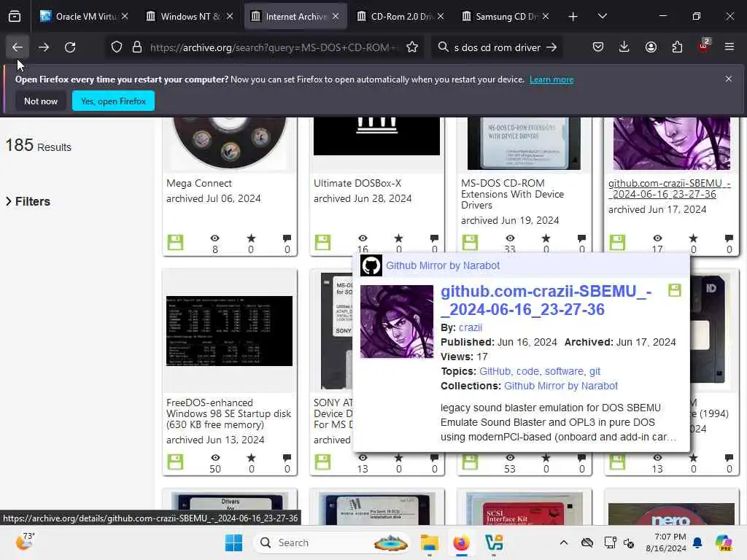Open File Explorer from the taskbar
The width and height of the screenshot is (747, 560).
(430, 542)
